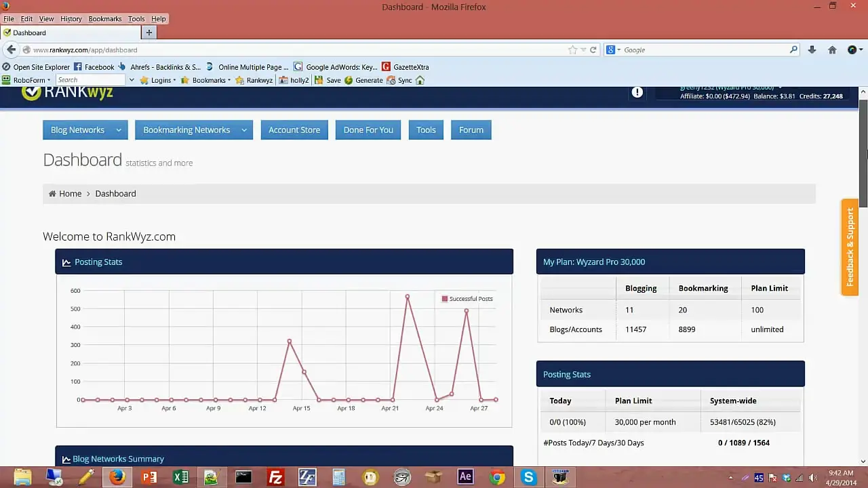
Task: Click the search magnifier in Google box
Action: 793,49
